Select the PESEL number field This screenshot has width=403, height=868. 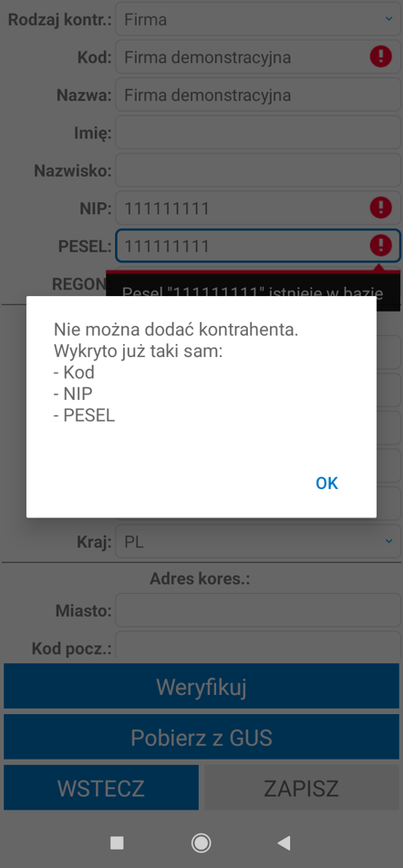258,245
